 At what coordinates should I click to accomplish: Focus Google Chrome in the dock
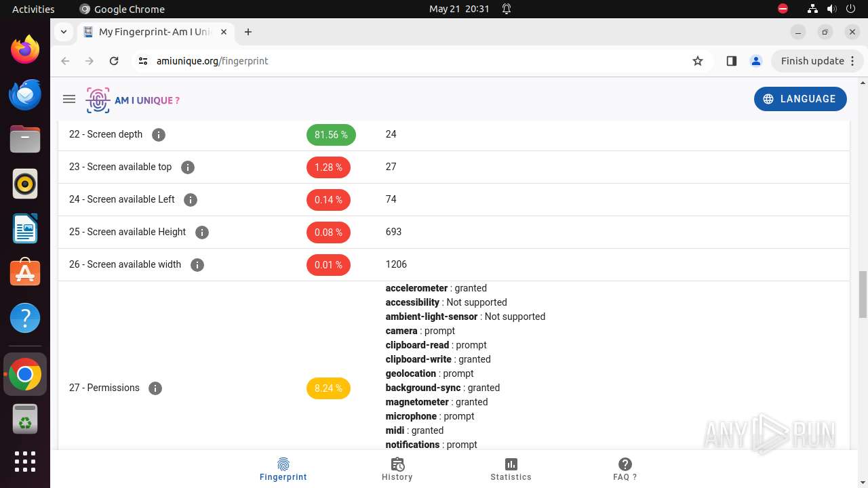pyautogui.click(x=25, y=374)
